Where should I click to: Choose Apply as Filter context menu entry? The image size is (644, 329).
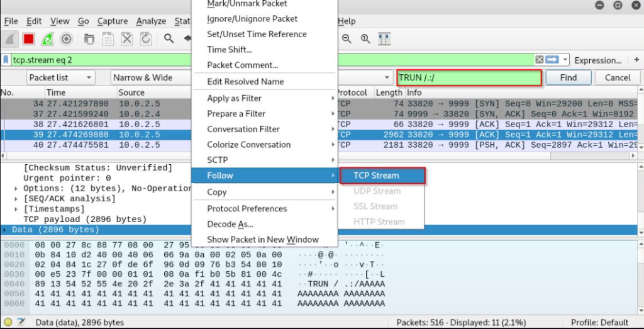[x=234, y=98]
